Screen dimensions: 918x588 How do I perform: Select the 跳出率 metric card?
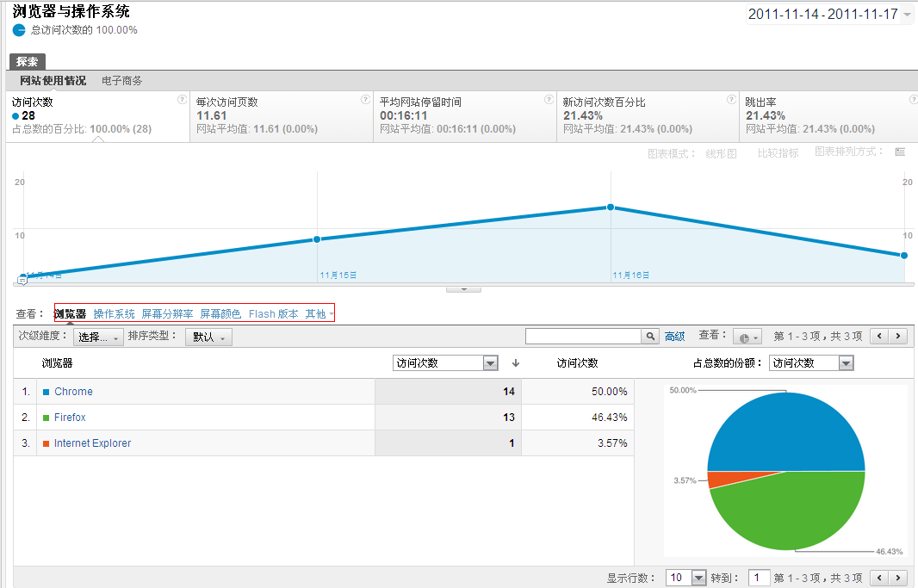click(828, 116)
